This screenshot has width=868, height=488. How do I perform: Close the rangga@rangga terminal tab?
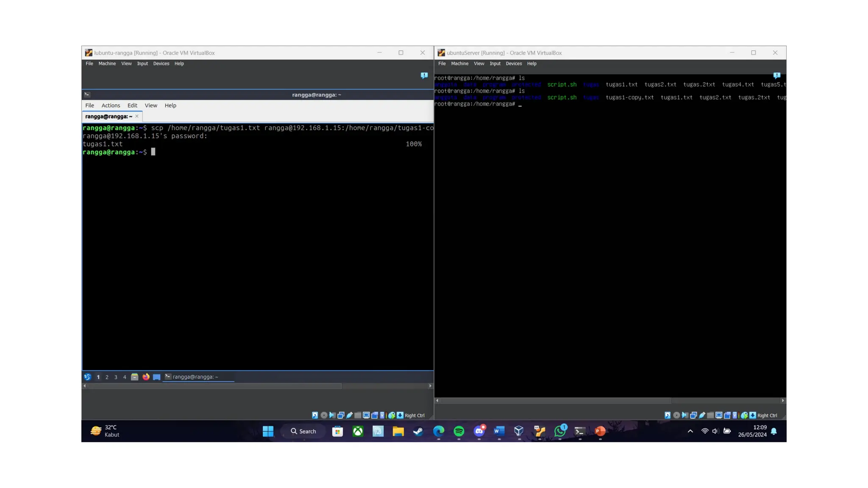(x=137, y=116)
